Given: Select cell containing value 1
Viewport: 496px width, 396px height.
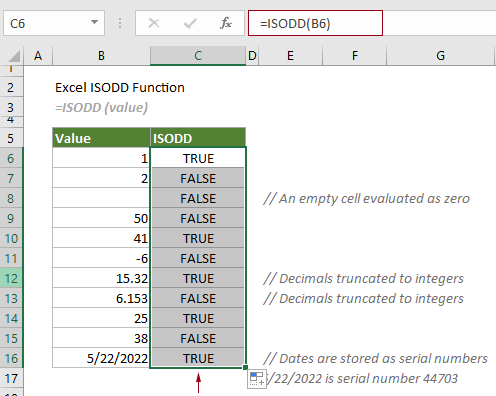Looking at the screenshot, I should [x=101, y=158].
